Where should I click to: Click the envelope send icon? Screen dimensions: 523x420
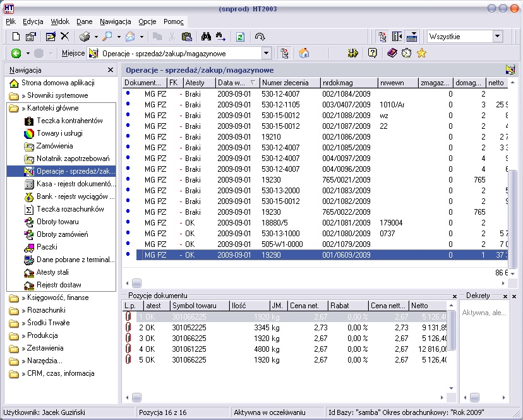tap(130, 37)
